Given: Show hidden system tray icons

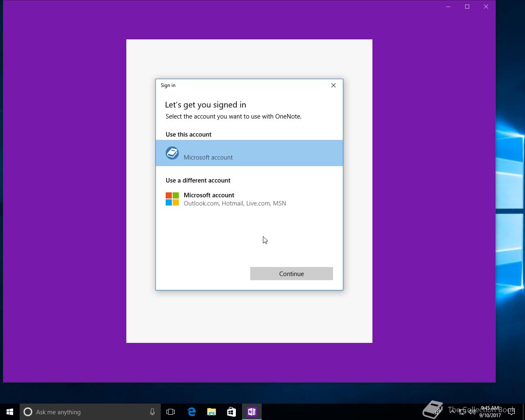Looking at the screenshot, I should tap(452, 412).
